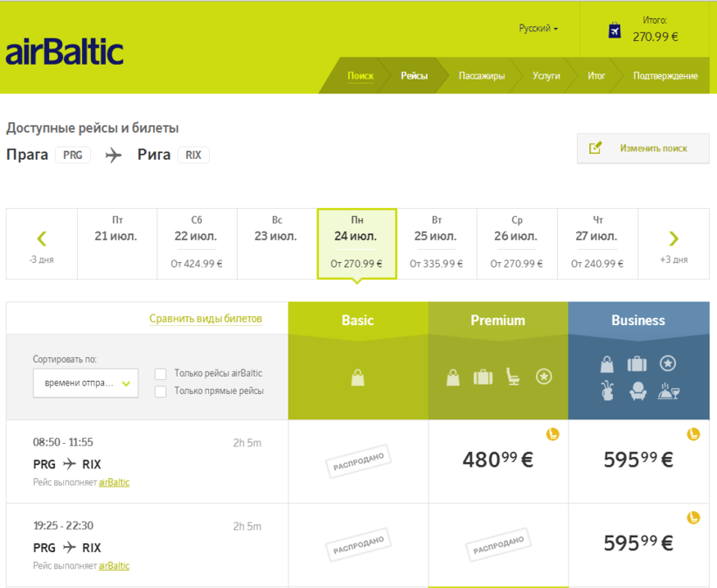Select Чт 27 июл. date

[x=598, y=244]
